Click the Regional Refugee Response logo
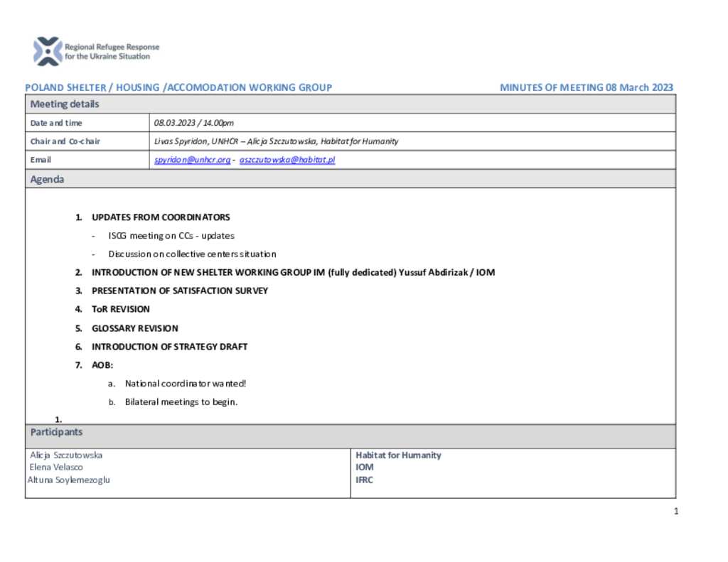Viewport: 728px width, 562px height. [96, 52]
